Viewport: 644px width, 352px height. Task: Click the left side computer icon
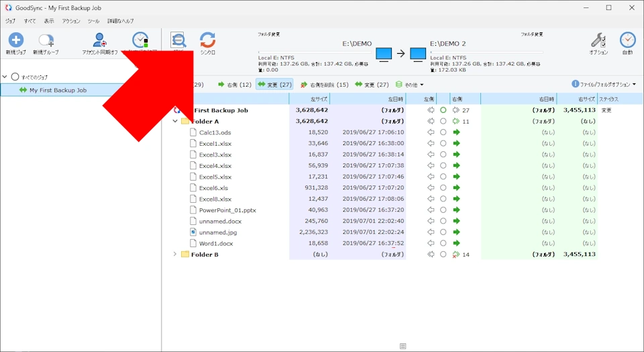coord(384,54)
